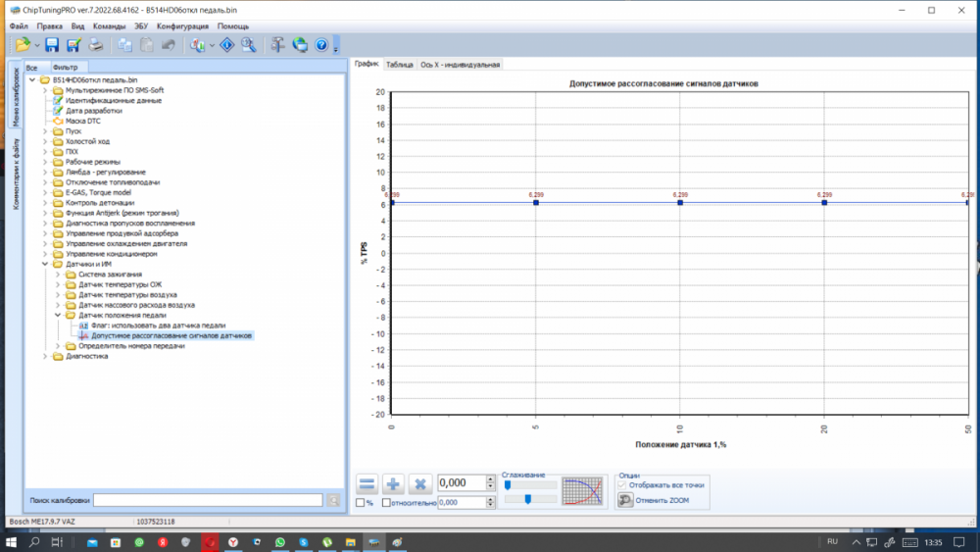Save the file with floppy disk icon

click(x=52, y=44)
